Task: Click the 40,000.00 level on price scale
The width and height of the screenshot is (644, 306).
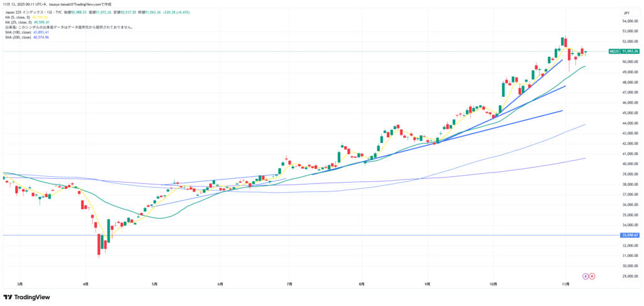Action: 630,164
